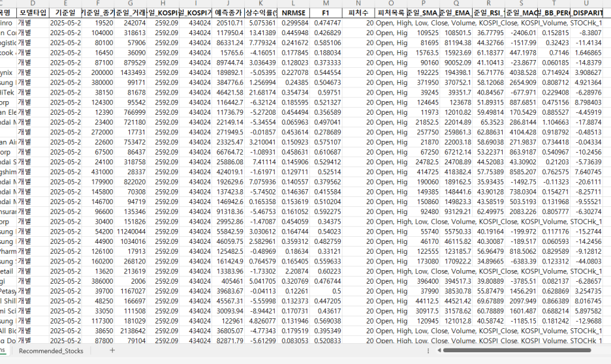Select F1 cell 0.474747
611x364 pixels.
pyautogui.click(x=326, y=23)
